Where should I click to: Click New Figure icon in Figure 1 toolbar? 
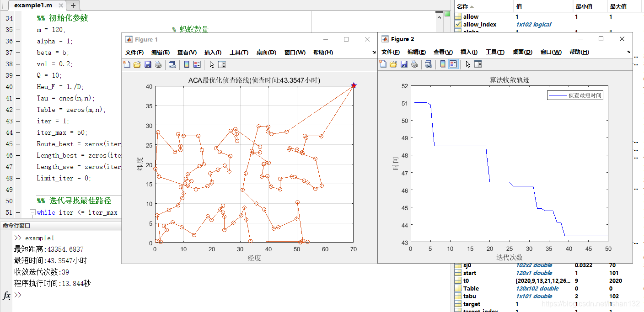(x=127, y=64)
